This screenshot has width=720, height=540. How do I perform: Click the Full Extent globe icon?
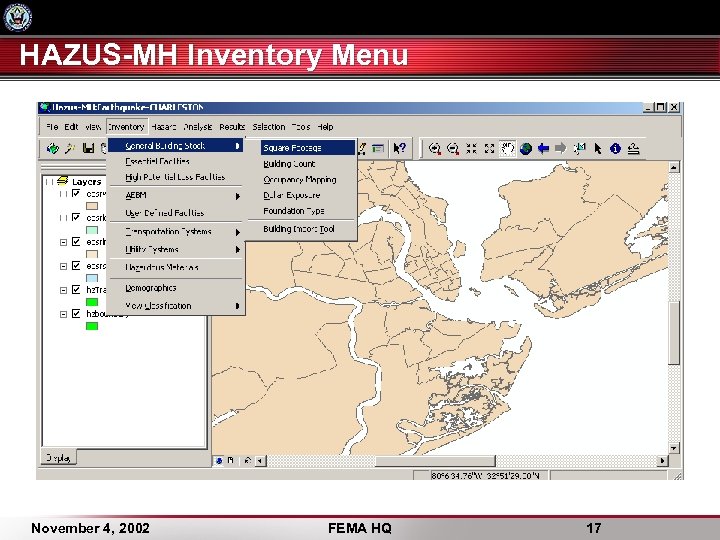[526, 148]
